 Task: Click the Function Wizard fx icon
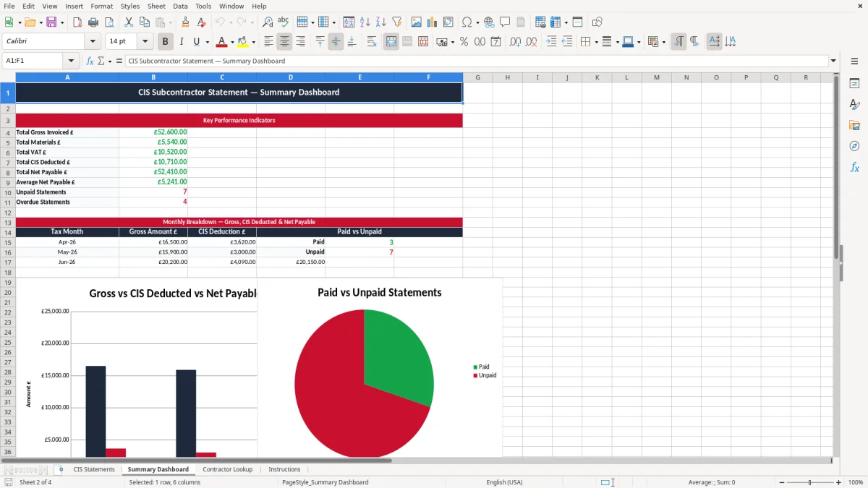pyautogui.click(x=90, y=61)
